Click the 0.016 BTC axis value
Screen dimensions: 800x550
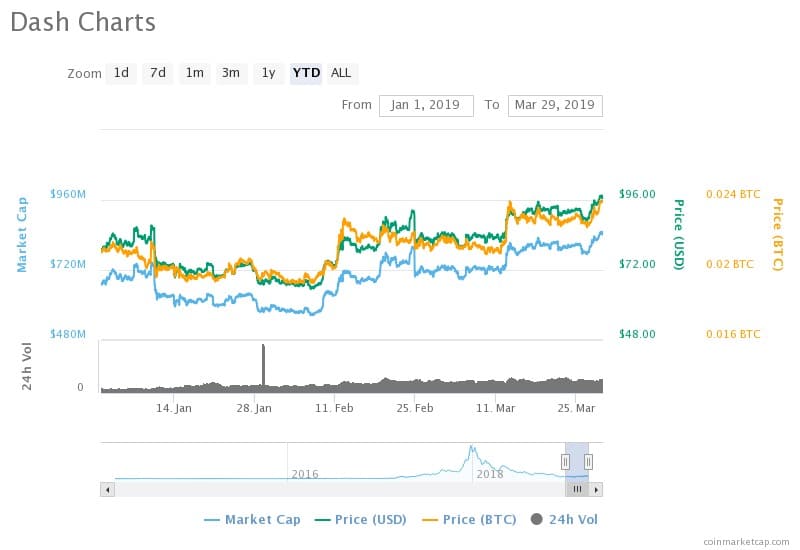point(733,334)
